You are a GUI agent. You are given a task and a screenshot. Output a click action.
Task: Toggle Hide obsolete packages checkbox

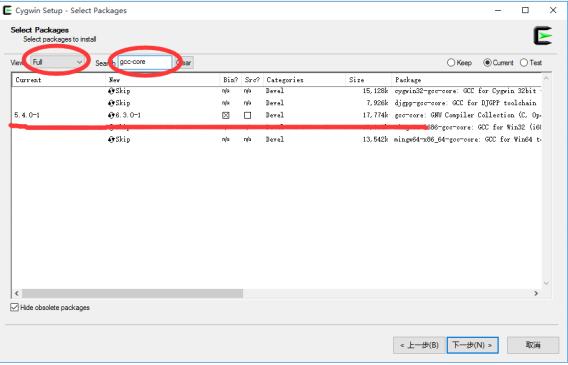point(14,307)
